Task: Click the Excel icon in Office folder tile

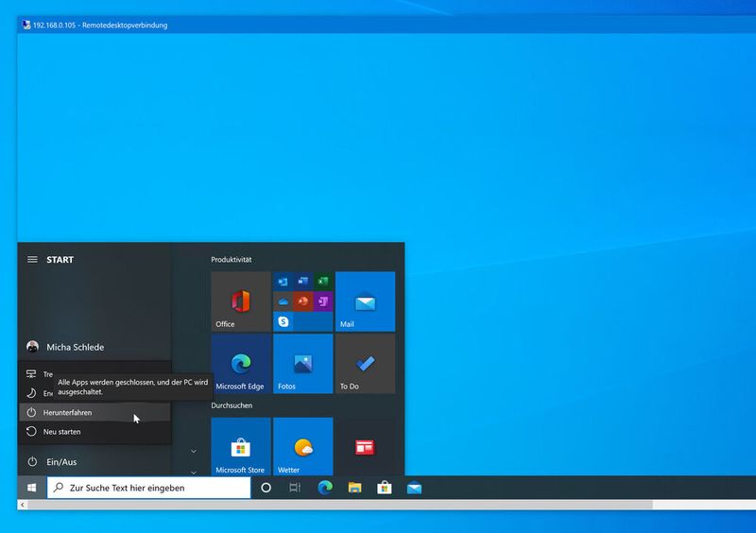Action: (323, 282)
